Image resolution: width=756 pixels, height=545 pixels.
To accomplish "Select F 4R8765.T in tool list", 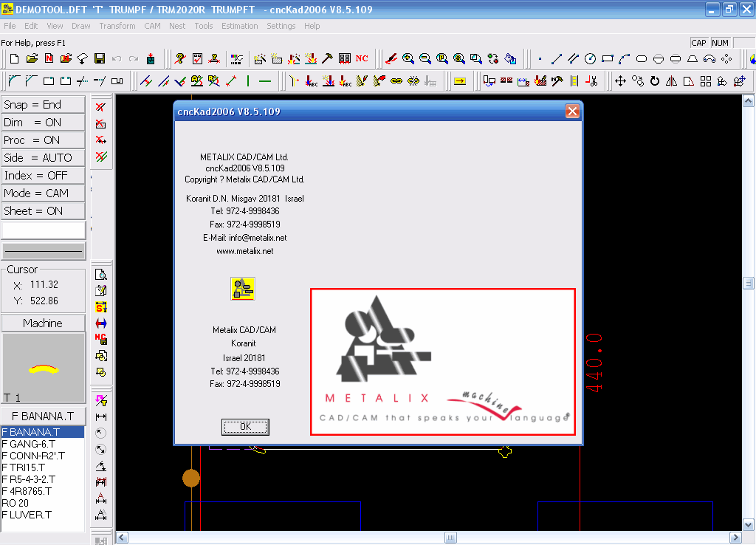I will click(42, 492).
